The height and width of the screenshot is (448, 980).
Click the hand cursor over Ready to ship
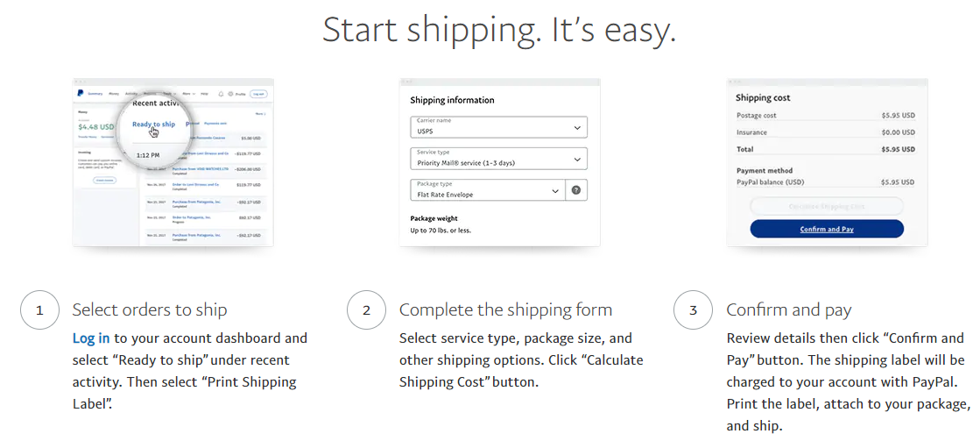pos(154,132)
